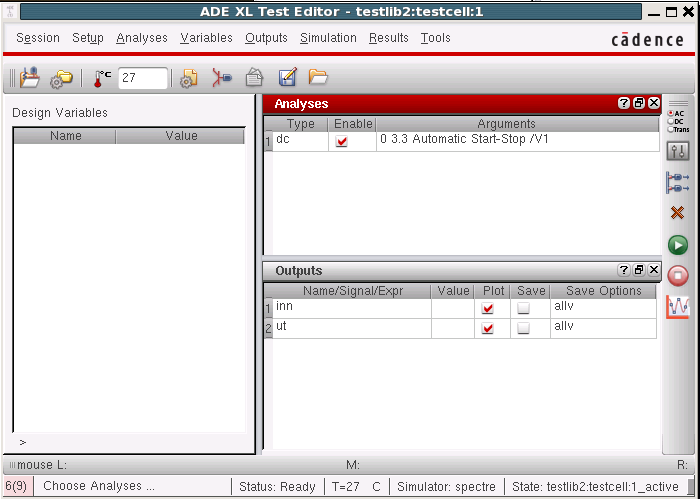
Task: Disable the dc analysis Enable checkbox
Action: pyautogui.click(x=342, y=142)
